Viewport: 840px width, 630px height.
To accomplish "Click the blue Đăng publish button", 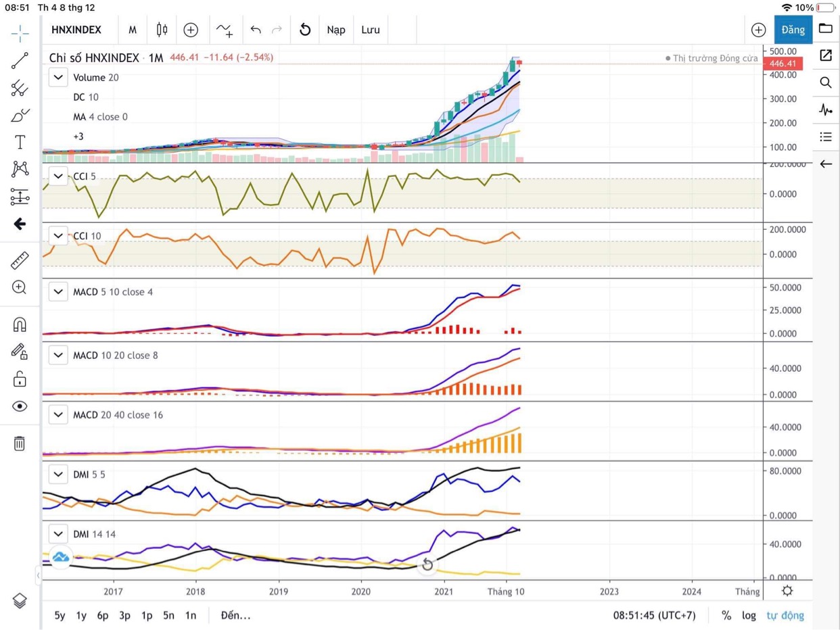I will [x=793, y=30].
